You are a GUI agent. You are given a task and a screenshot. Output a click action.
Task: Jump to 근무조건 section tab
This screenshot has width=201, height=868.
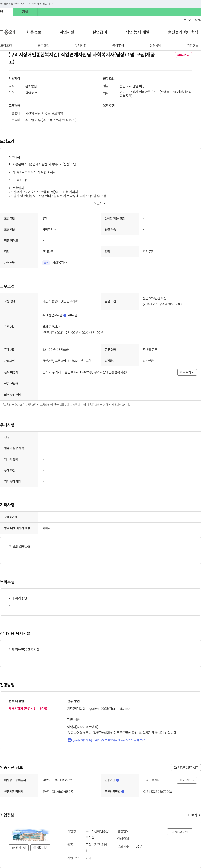point(44,46)
